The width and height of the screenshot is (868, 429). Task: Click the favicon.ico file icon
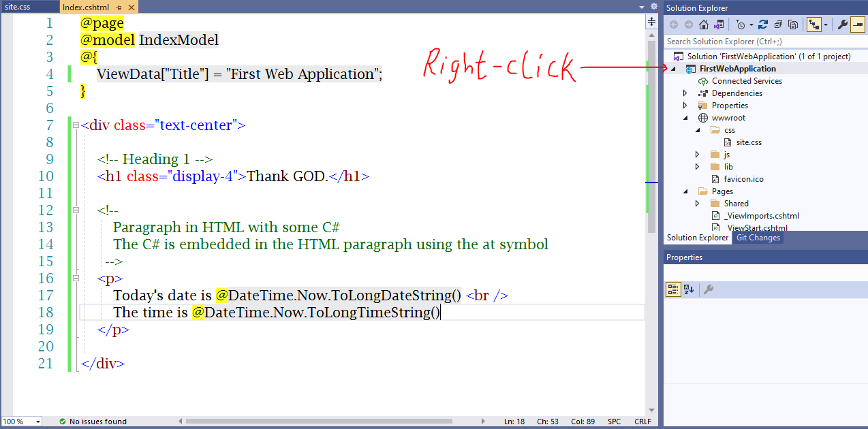click(715, 179)
